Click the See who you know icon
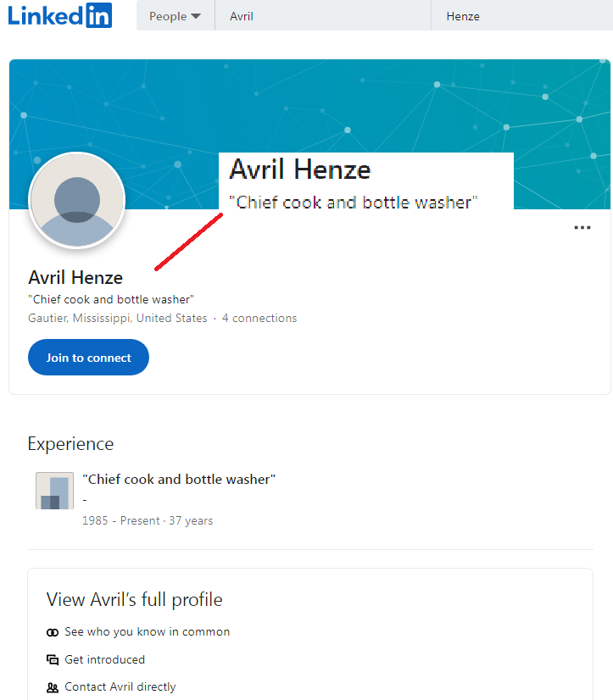This screenshot has height=700, width=613. (53, 632)
